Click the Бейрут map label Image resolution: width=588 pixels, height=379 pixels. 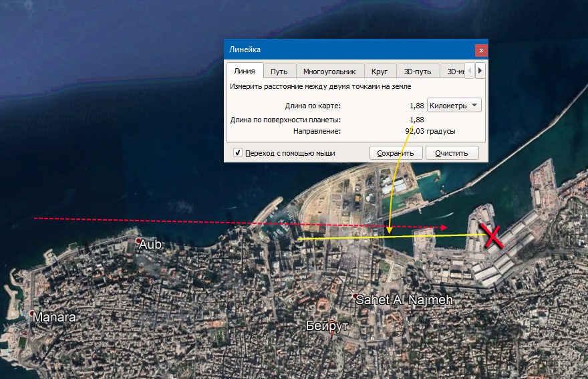327,326
